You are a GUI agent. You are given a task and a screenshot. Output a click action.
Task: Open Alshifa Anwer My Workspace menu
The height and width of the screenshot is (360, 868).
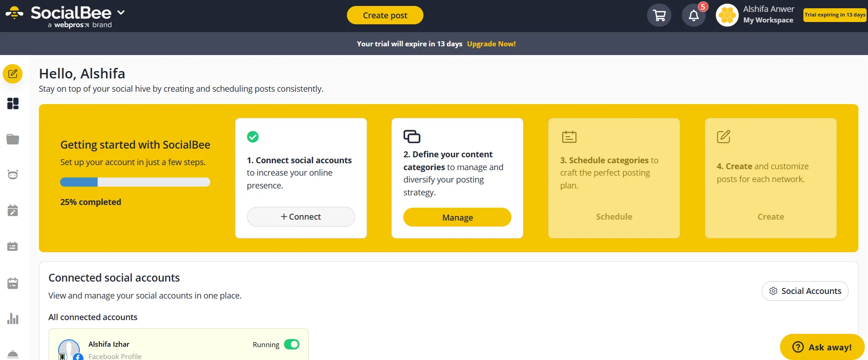pyautogui.click(x=768, y=15)
